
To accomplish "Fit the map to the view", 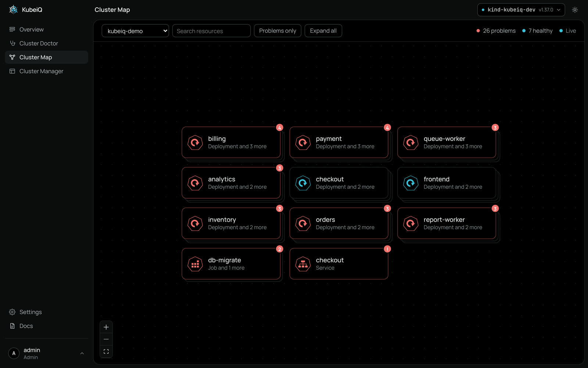I will point(106,351).
